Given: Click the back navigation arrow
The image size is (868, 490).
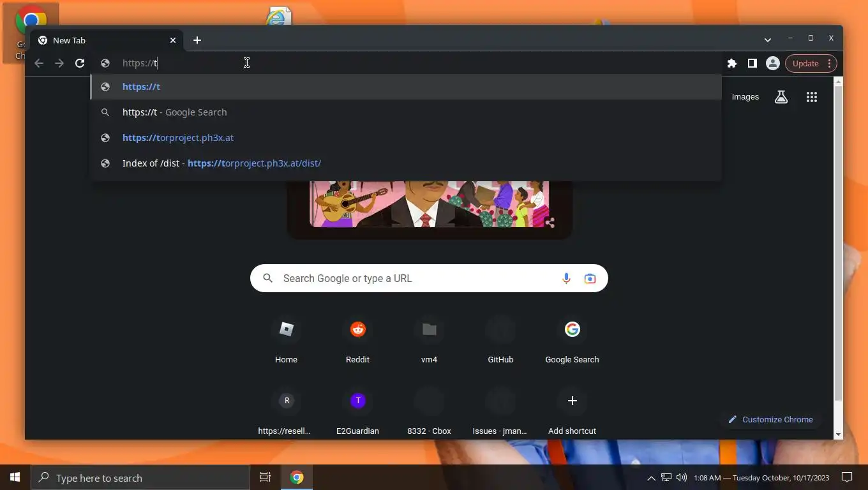Looking at the screenshot, I should pyautogui.click(x=39, y=63).
